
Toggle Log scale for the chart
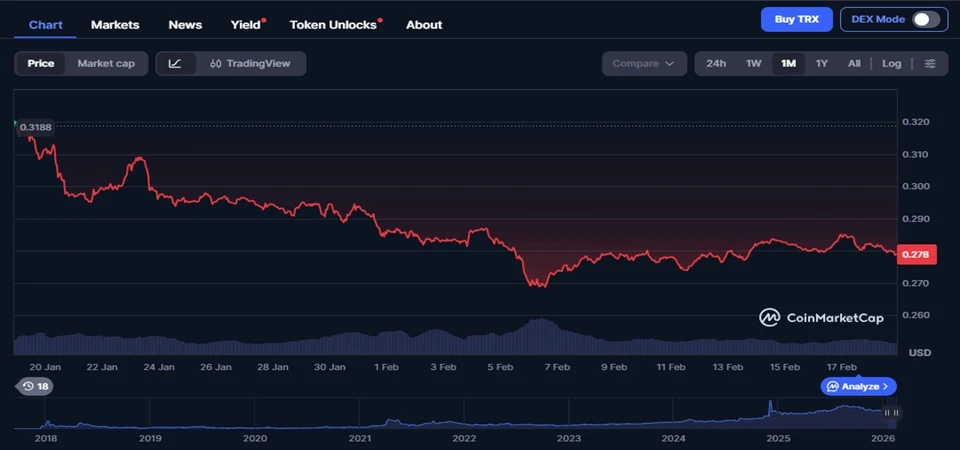click(x=891, y=64)
